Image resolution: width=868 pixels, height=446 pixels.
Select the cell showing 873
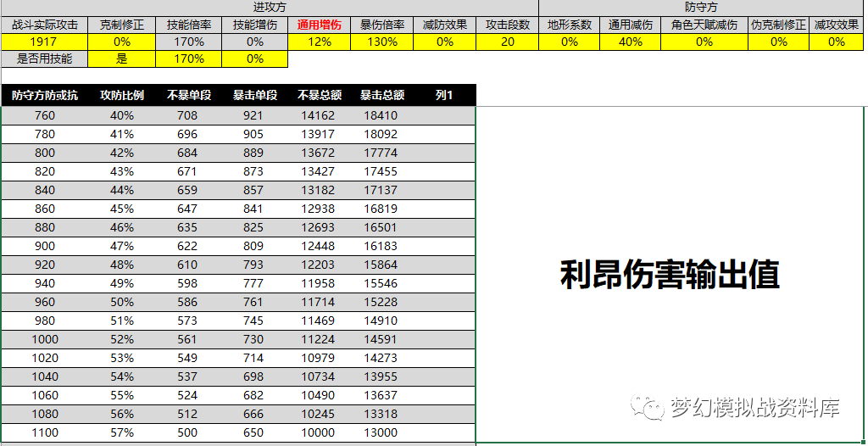point(253,172)
